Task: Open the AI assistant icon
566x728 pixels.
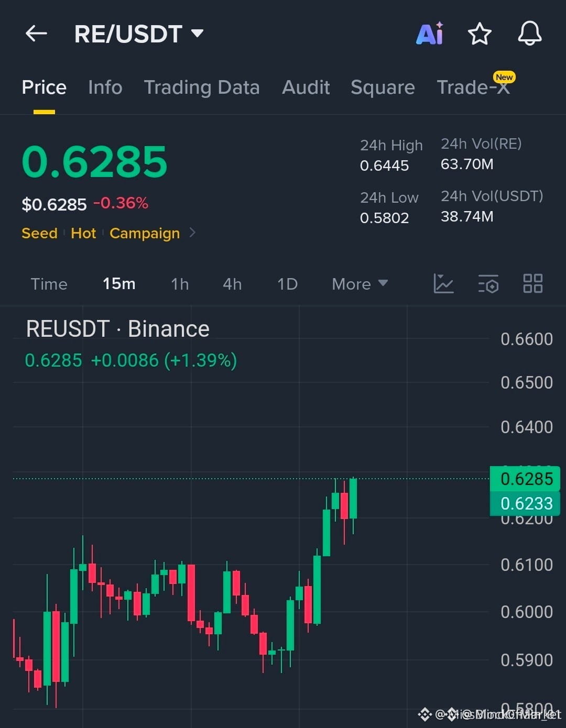Action: point(430,34)
